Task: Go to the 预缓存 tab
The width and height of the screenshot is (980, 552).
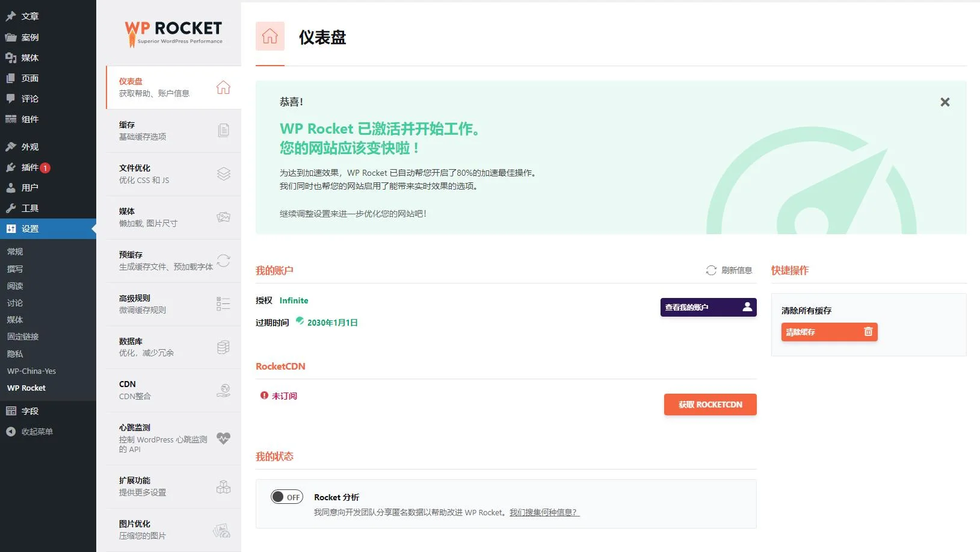Action: click(x=173, y=261)
